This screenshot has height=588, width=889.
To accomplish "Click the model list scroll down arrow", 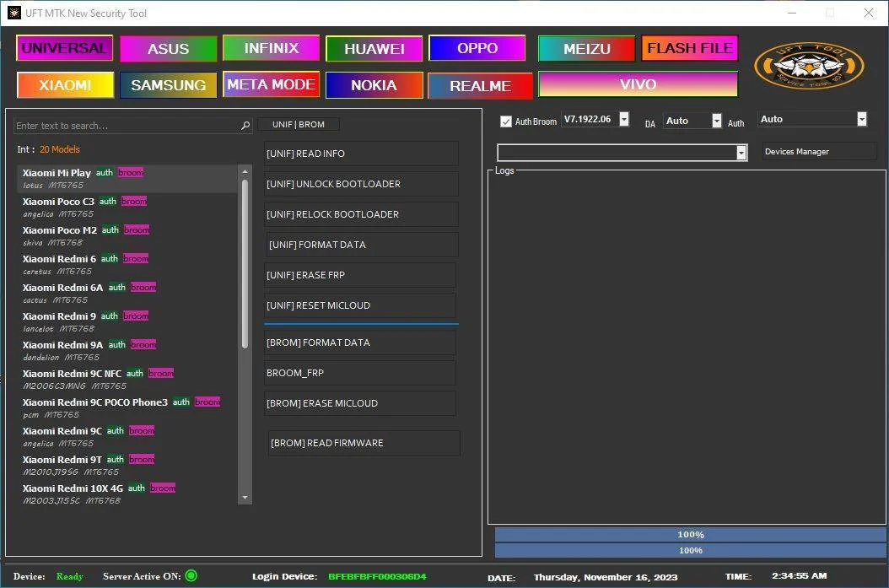I will pos(245,498).
